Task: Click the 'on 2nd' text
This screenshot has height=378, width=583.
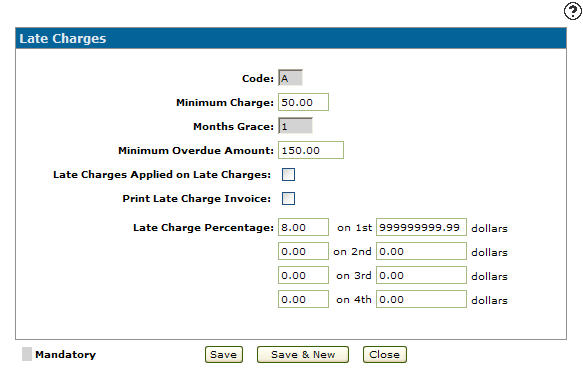Action: (352, 252)
